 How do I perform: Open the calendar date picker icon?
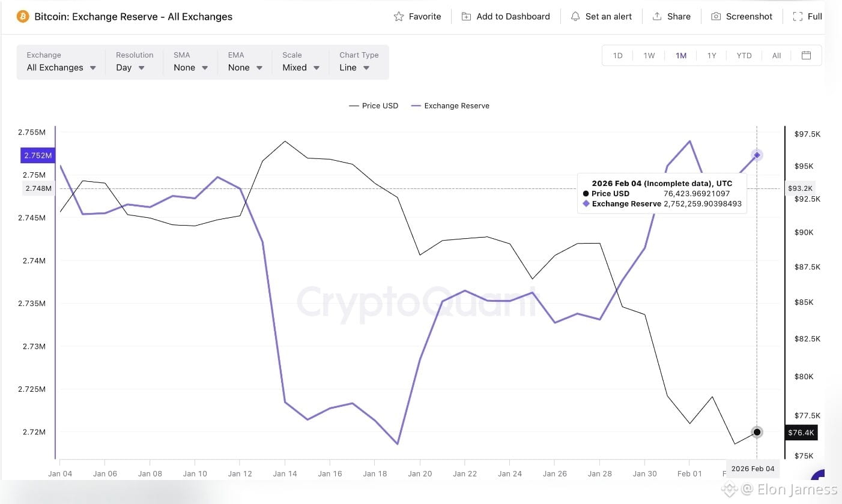[x=806, y=55]
